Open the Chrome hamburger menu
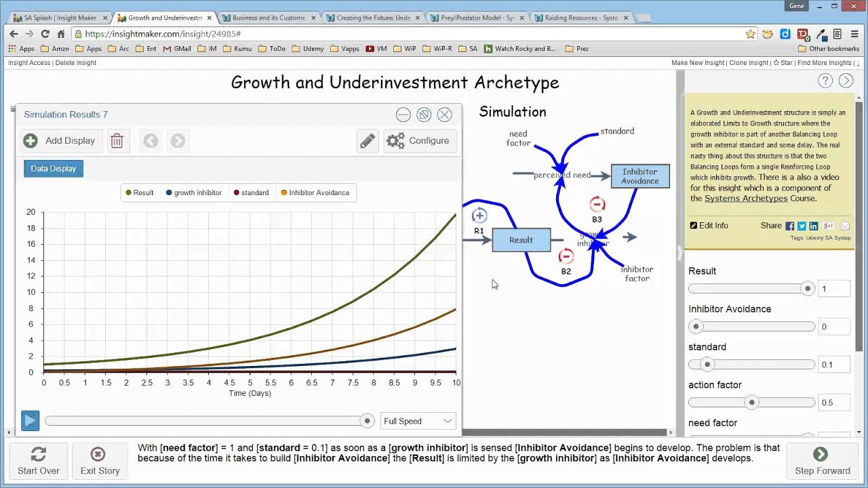This screenshot has height=488, width=868. [x=856, y=34]
